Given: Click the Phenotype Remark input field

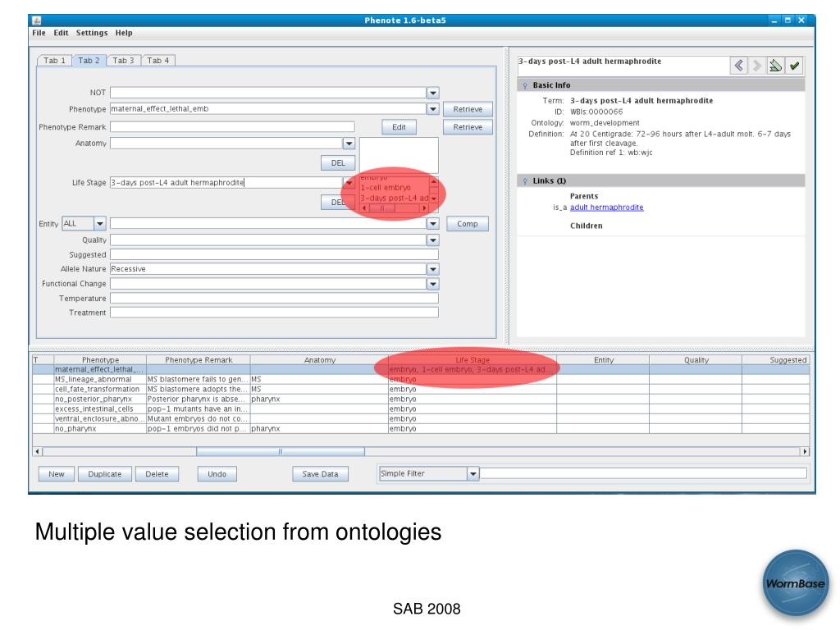Looking at the screenshot, I should coord(232,127).
